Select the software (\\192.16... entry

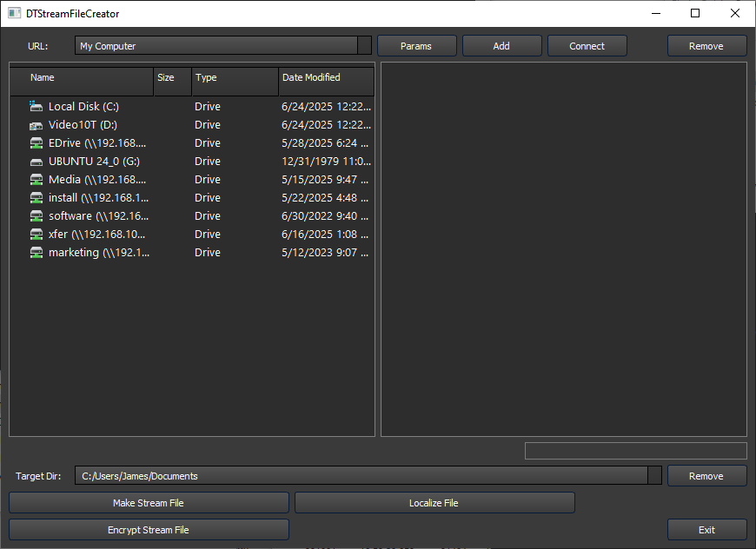click(192, 216)
